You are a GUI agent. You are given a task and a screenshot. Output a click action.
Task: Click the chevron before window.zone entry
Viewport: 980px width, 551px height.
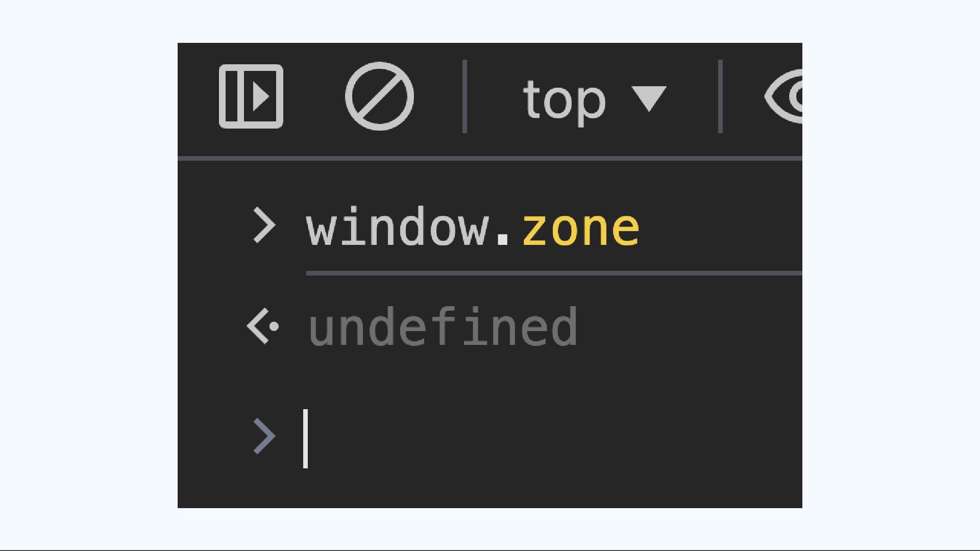coord(264,225)
